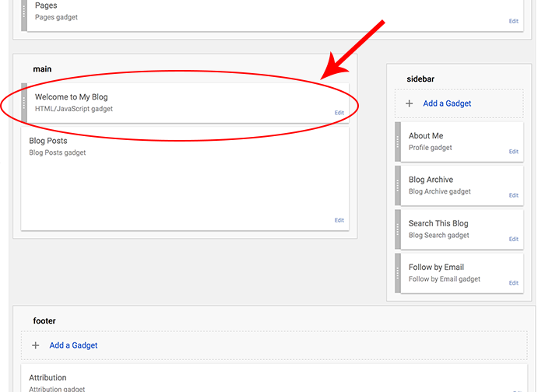Open Edit for Blog Archive gadget
This screenshot has height=392, width=545.
click(x=513, y=195)
